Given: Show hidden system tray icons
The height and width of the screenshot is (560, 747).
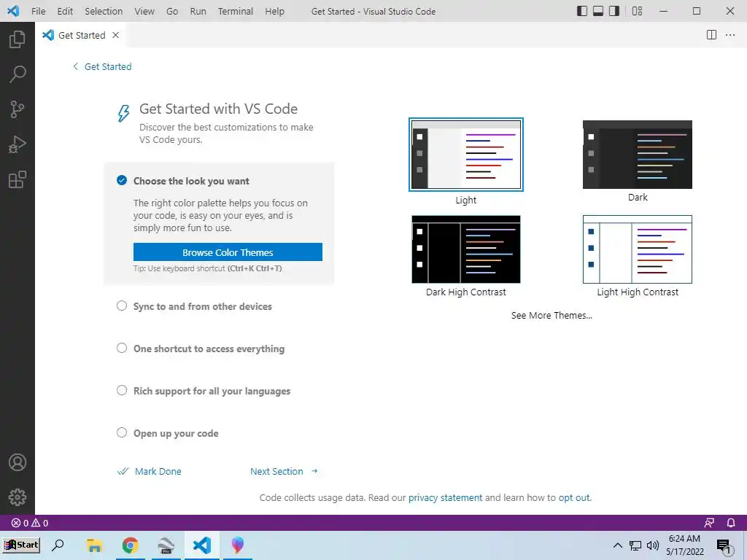Looking at the screenshot, I should [x=617, y=545].
